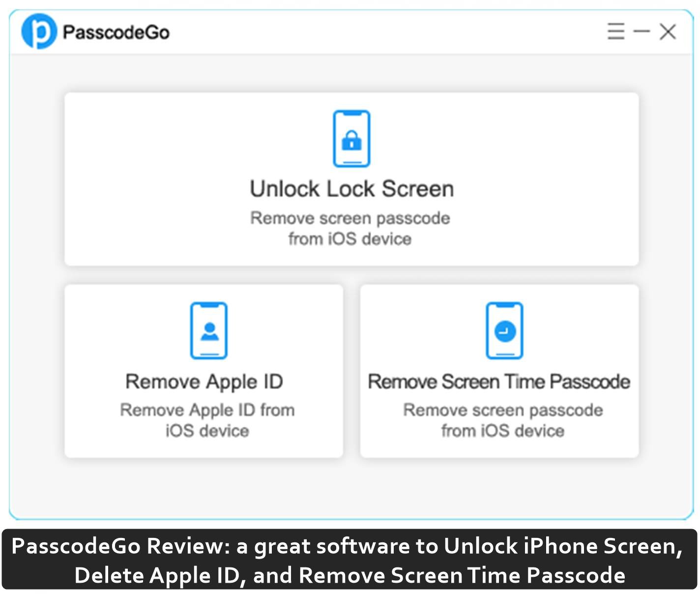The width and height of the screenshot is (700, 595).
Task: Click the person symbol inside the phone icon
Action: (x=210, y=331)
